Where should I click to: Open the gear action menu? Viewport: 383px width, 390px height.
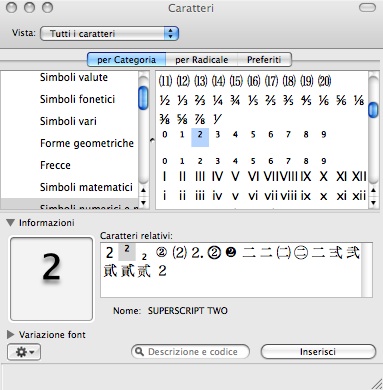pos(24,352)
